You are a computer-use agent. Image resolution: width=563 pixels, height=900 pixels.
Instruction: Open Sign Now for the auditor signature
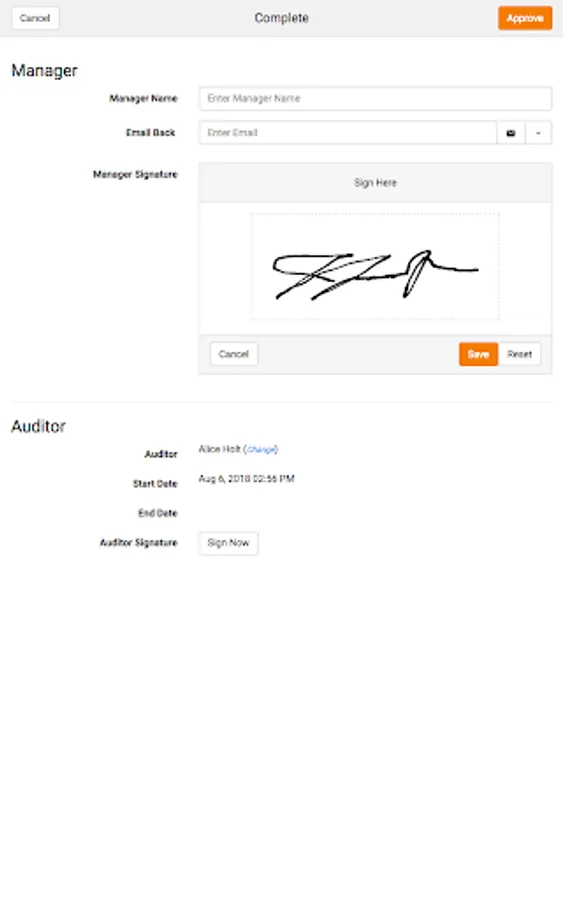tap(228, 543)
